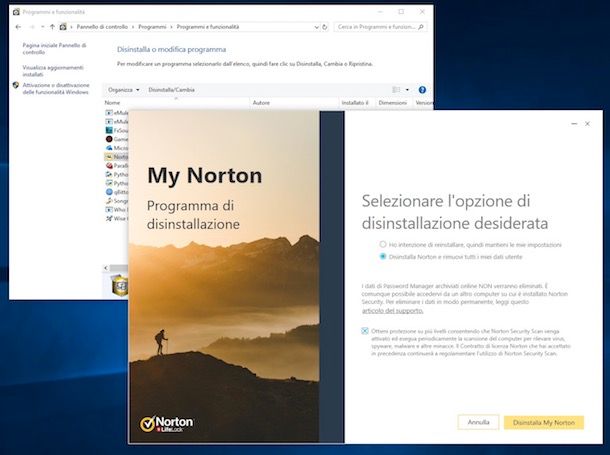Click the Who program icon in the list
This screenshot has width=610, height=455.
coord(109,210)
